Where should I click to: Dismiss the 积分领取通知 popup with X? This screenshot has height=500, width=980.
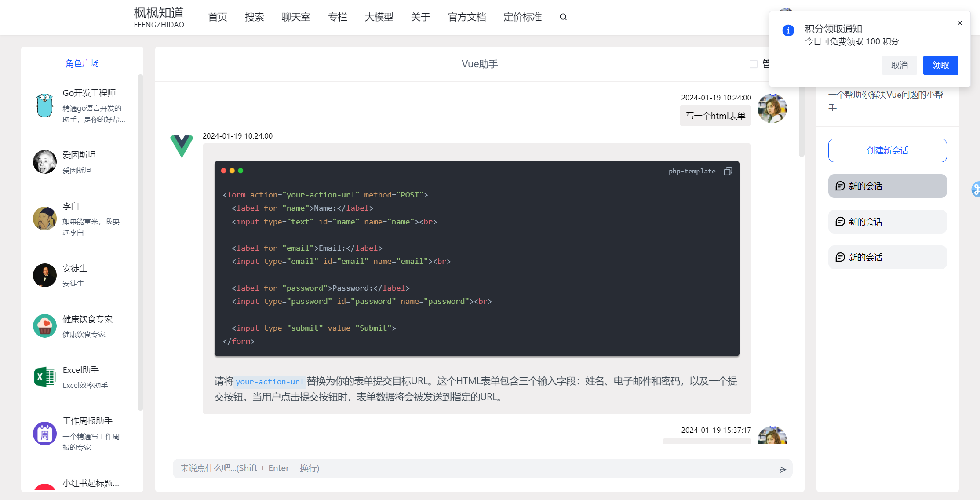(960, 23)
